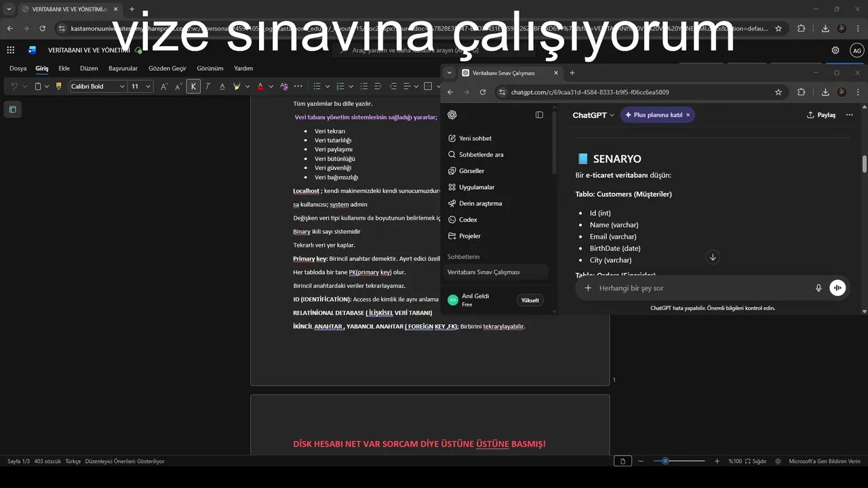Expand the numbering style dropdown arrow
The width and height of the screenshot is (868, 488).
click(351, 86)
